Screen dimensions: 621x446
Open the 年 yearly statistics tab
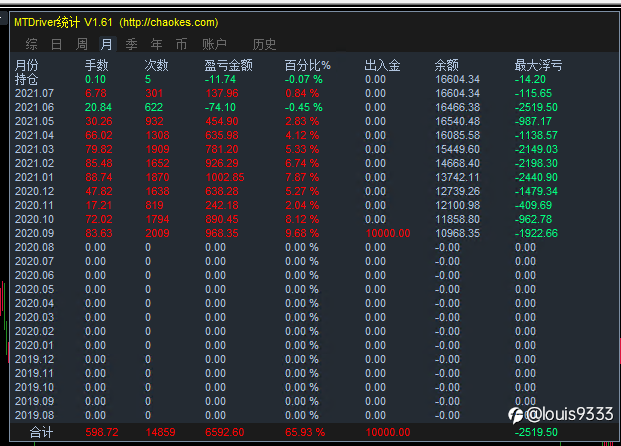(x=156, y=44)
